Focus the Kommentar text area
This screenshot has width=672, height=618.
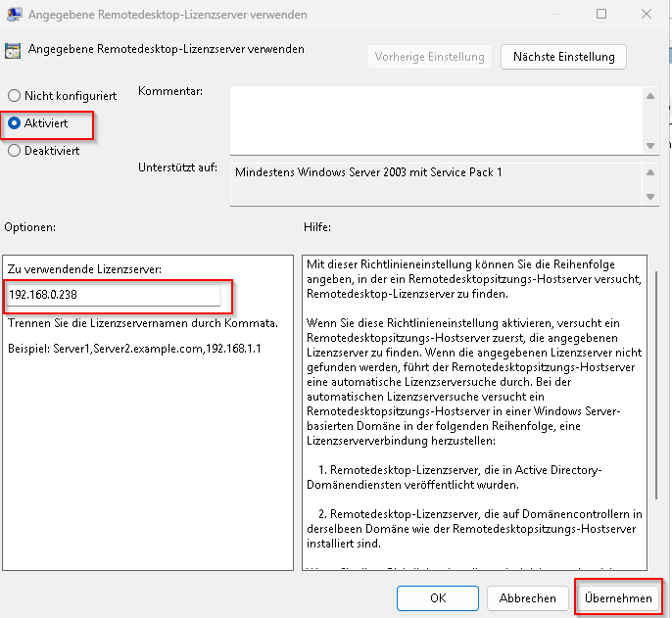tap(435, 119)
